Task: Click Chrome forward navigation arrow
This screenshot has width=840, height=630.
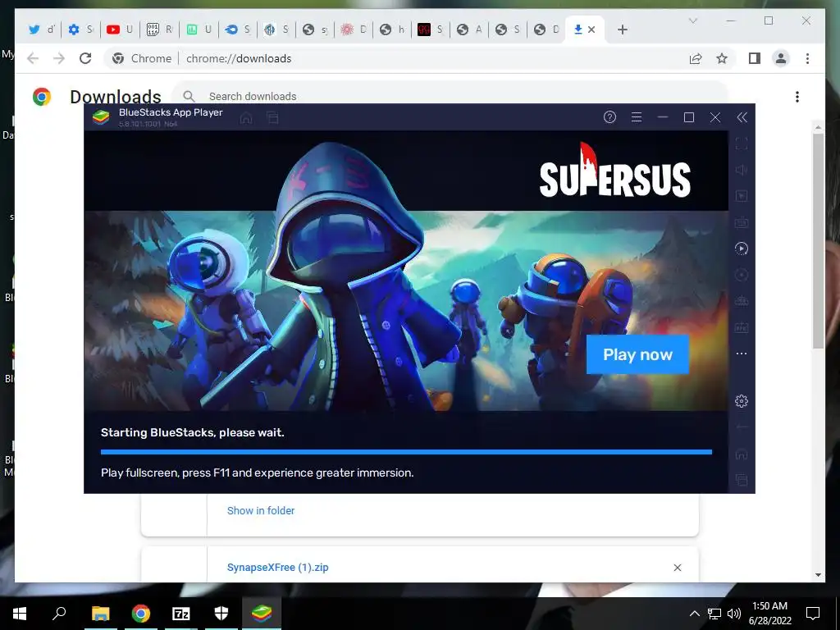Action: (59, 58)
